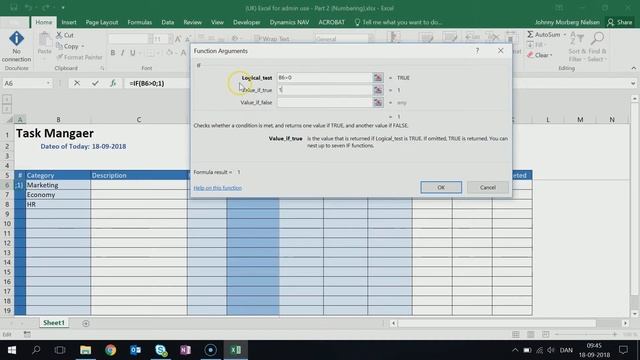
Task: Click Cancel in Function Arguments dialog
Action: [488, 187]
